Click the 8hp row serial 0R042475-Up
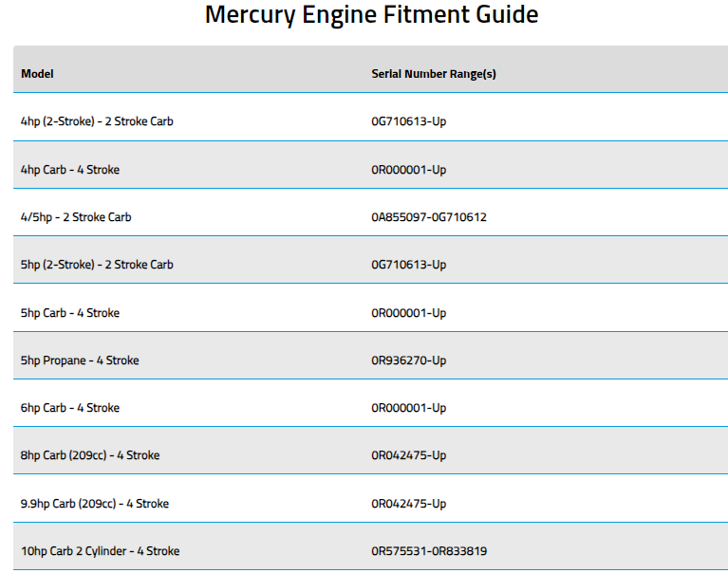 click(x=408, y=455)
